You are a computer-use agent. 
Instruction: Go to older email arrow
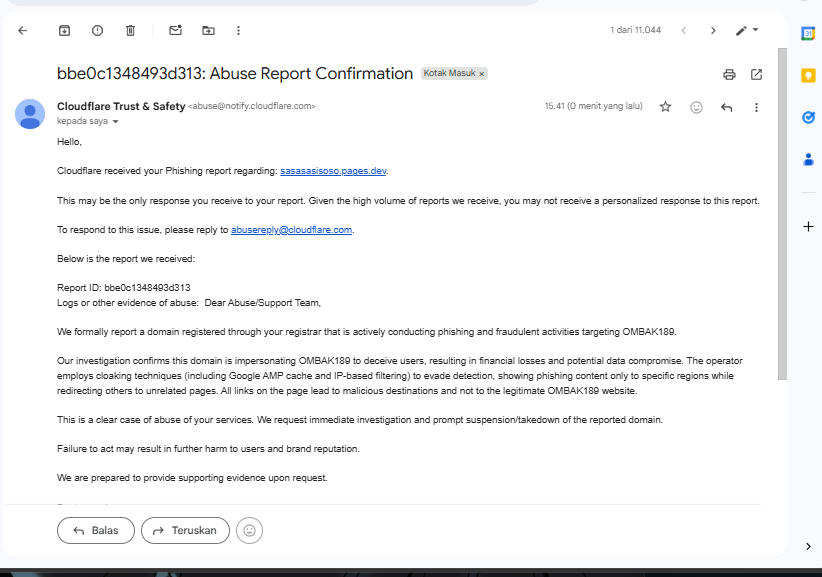coord(713,30)
